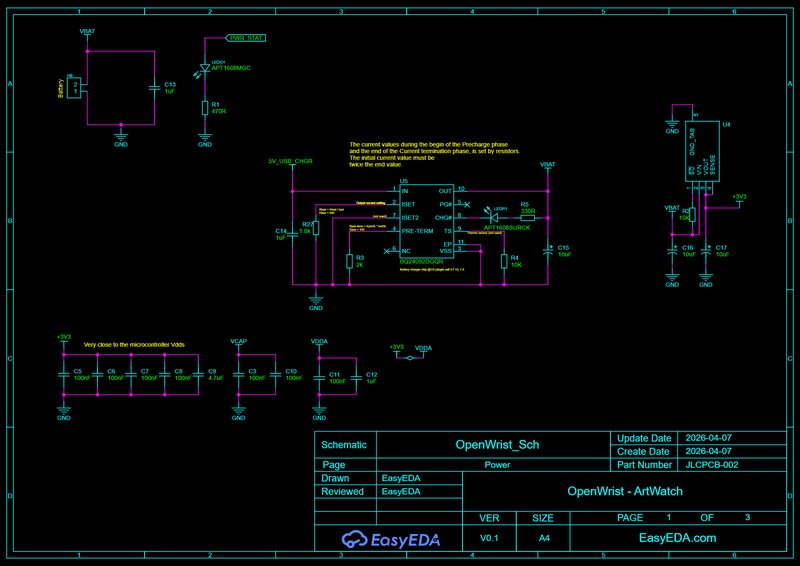
Task: Select the PWR_STAT net flag
Action: point(245,38)
